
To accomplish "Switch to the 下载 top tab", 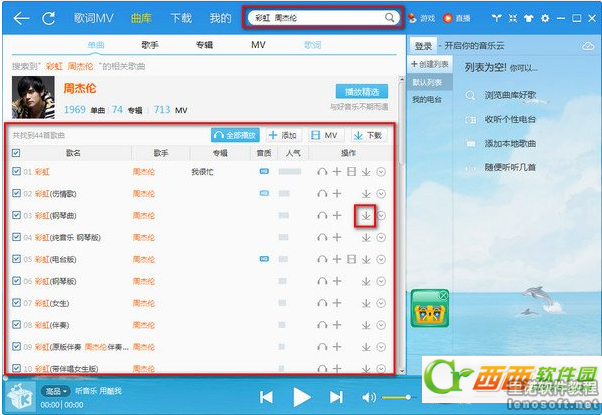I will pyautogui.click(x=181, y=18).
